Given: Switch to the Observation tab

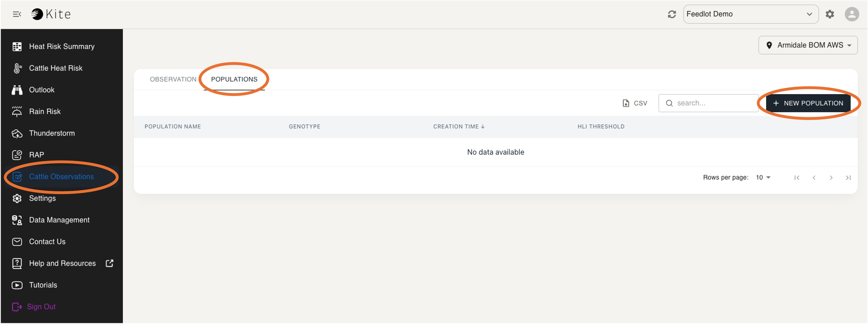Looking at the screenshot, I should 173,79.
